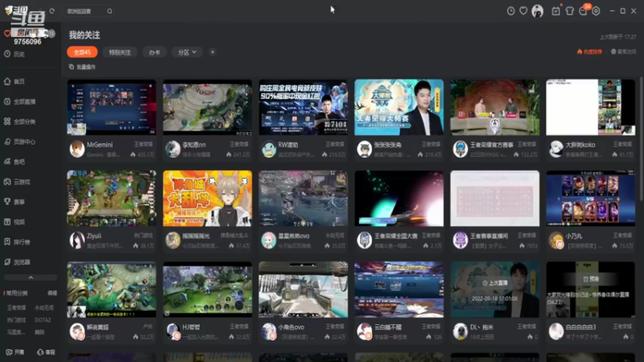Image resolution: width=644 pixels, height=362 pixels.
Task: Click the 我的关注 page heading
Action: click(85, 35)
